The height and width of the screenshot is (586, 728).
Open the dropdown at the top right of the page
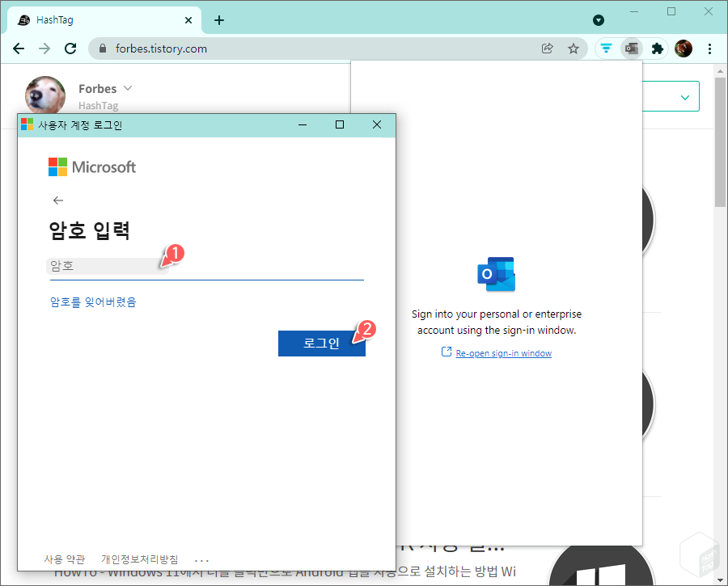pos(683,96)
